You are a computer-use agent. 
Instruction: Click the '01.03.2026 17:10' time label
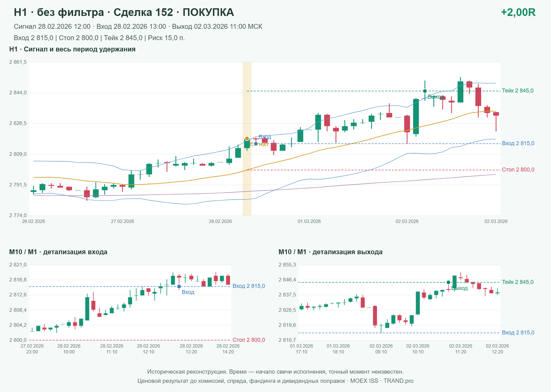coord(302,349)
